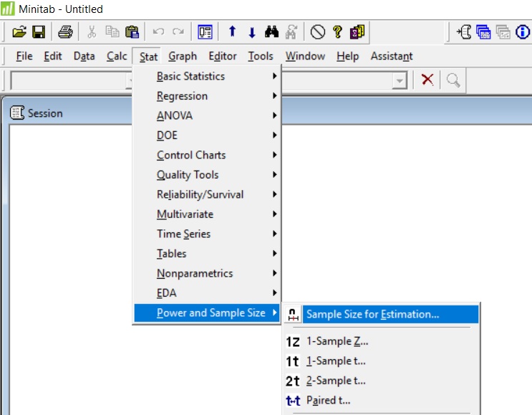The height and width of the screenshot is (415, 532).
Task: Open the Tools menu
Action: [260, 56]
